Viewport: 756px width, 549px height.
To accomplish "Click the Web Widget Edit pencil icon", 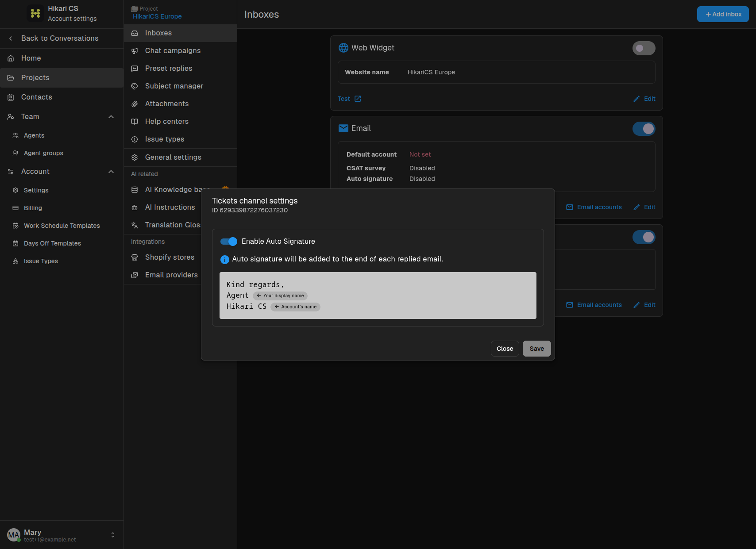I will click(636, 99).
